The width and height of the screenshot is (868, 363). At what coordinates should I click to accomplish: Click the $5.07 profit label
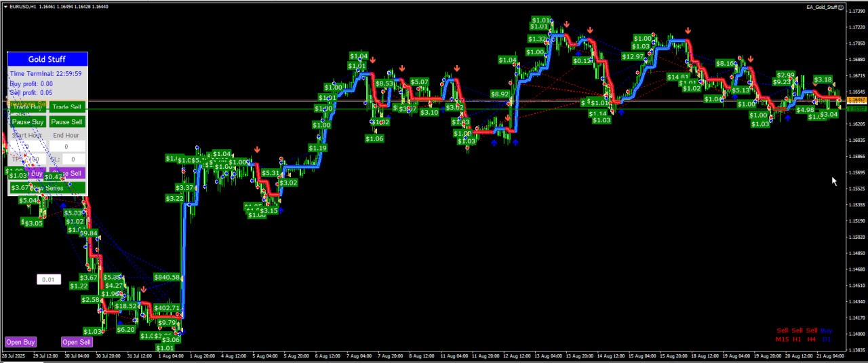(419, 82)
